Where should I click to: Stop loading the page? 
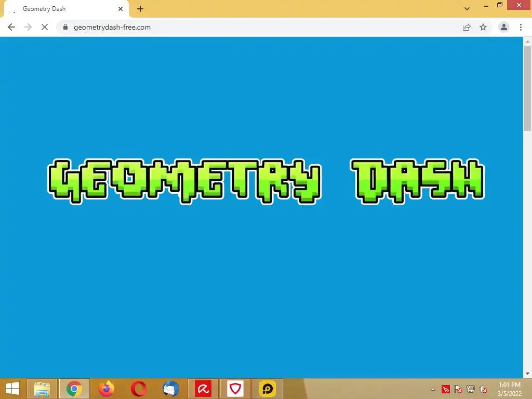pyautogui.click(x=45, y=27)
